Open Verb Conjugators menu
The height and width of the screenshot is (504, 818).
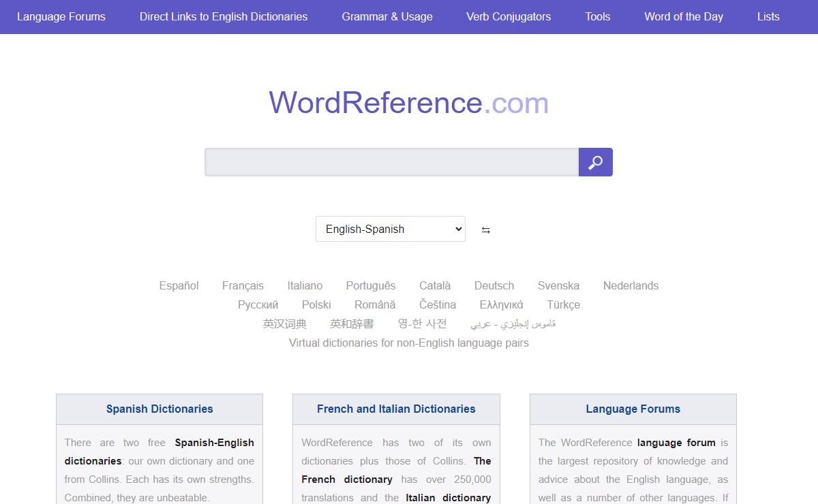click(509, 16)
